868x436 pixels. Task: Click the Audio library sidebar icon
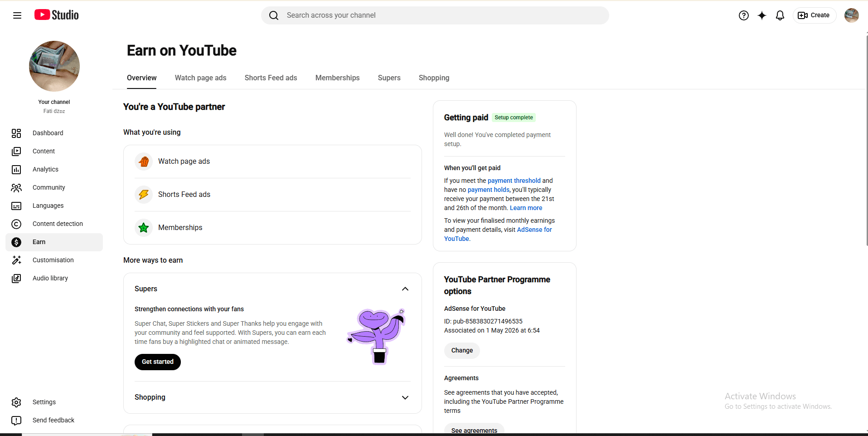16,278
